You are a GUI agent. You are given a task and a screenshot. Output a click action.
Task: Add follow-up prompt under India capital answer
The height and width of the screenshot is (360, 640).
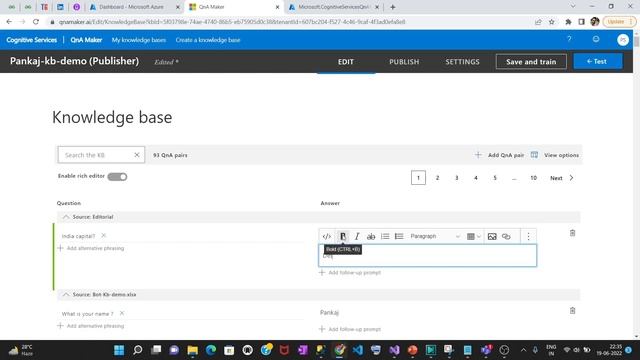click(x=350, y=272)
